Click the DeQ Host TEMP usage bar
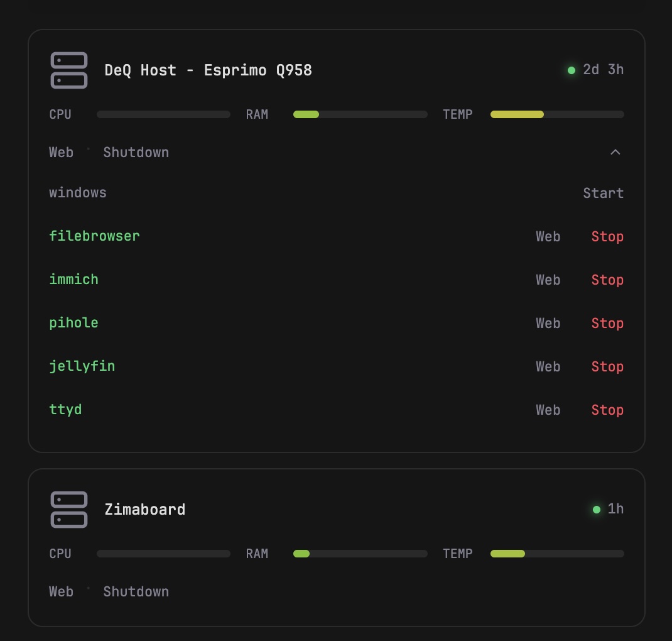 [557, 114]
